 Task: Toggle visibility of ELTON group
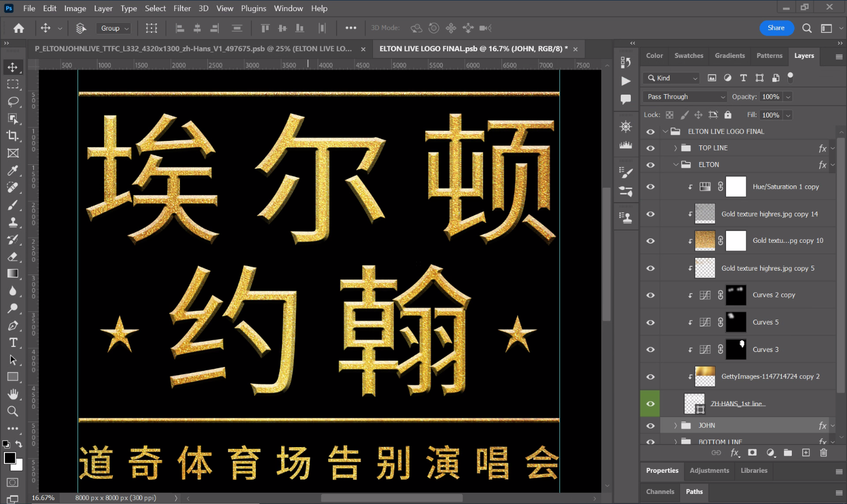pyautogui.click(x=650, y=165)
